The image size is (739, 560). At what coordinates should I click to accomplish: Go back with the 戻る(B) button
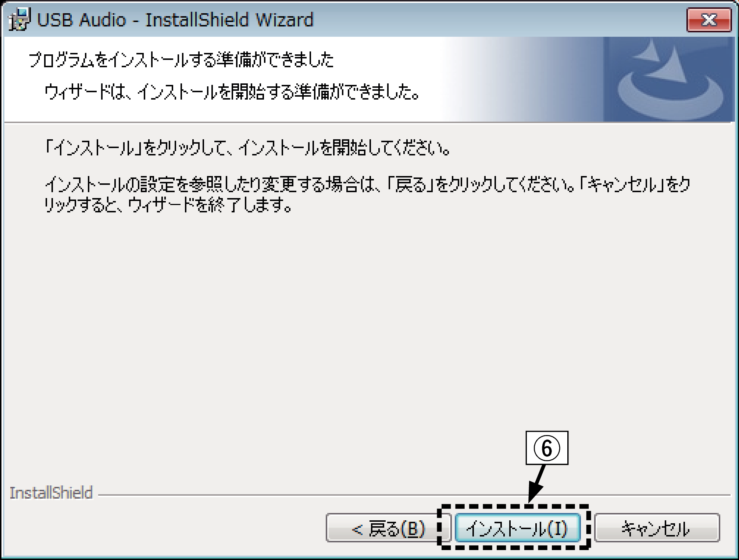(x=388, y=528)
